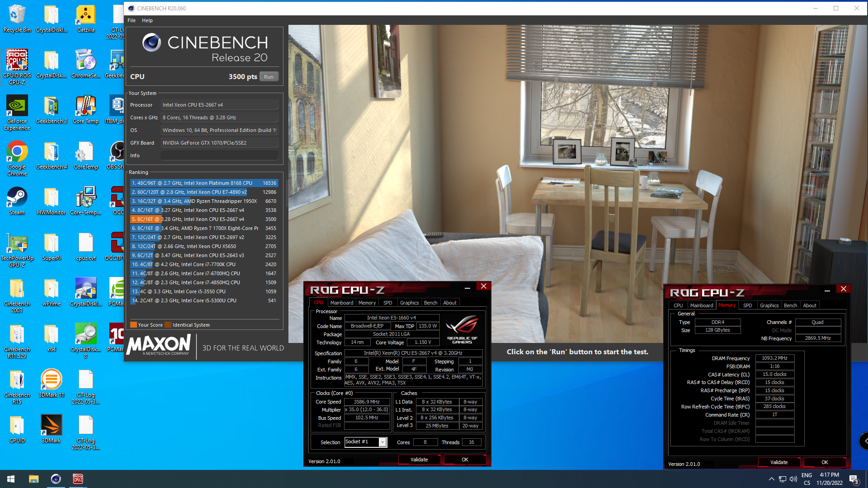
Task: Open the x64 folder icon
Action: [51, 338]
